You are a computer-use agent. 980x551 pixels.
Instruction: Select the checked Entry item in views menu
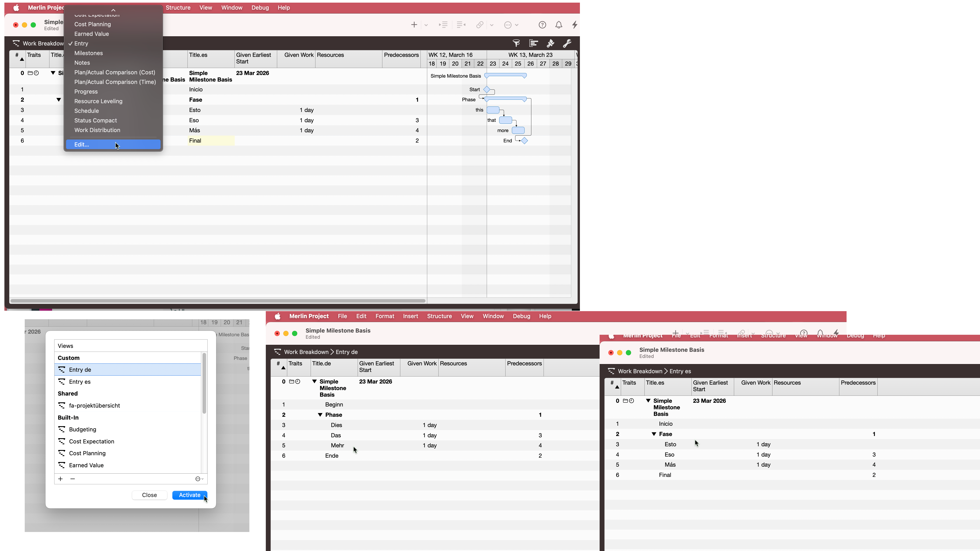[x=81, y=43]
